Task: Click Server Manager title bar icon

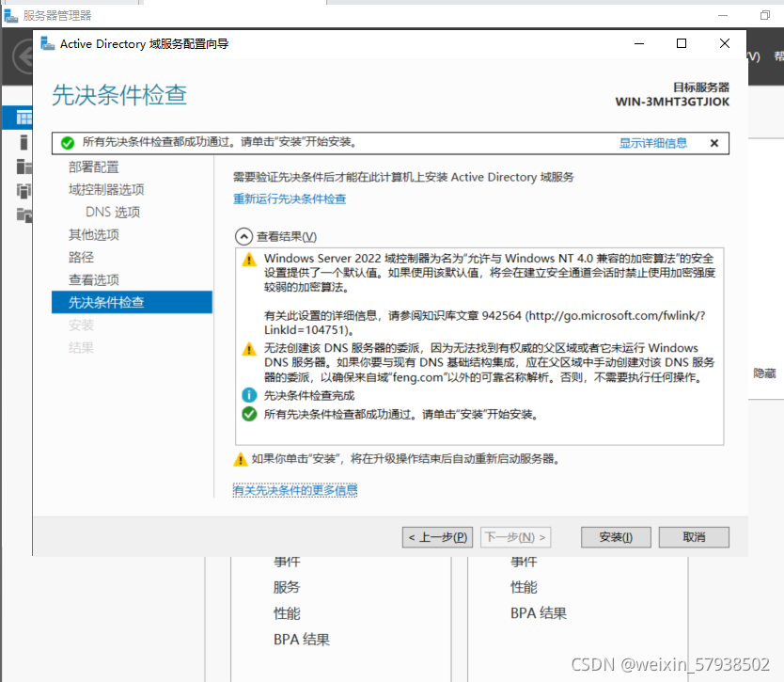Action: (10, 16)
